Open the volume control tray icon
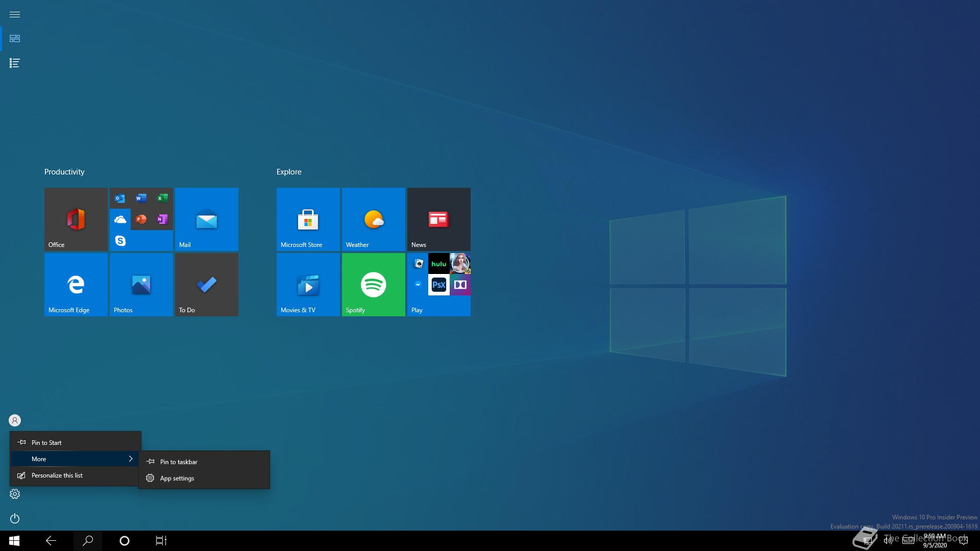The image size is (980, 551). click(888, 541)
